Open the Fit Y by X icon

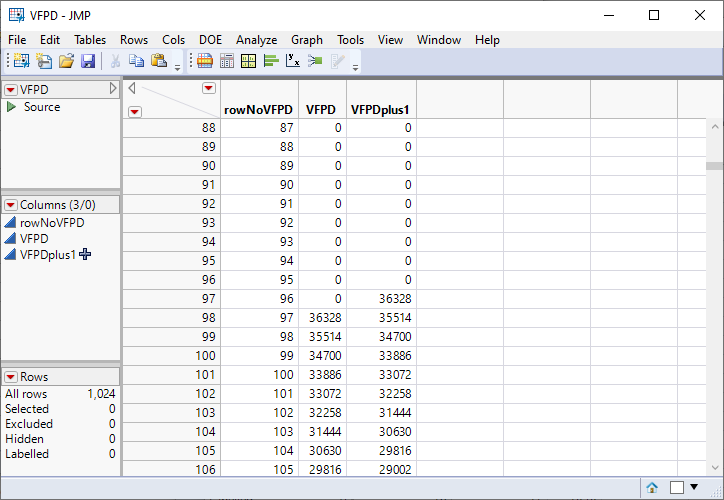point(292,62)
